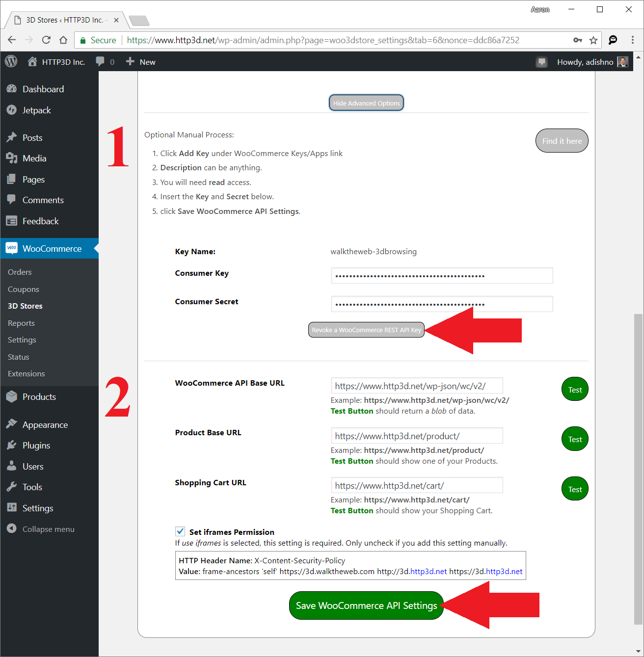Open WooCommerce Status submenu
The height and width of the screenshot is (657, 644).
point(19,357)
